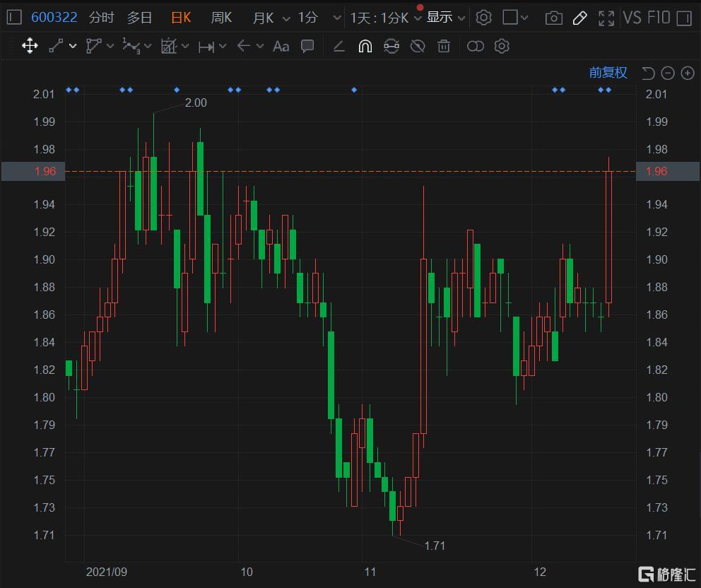The height and width of the screenshot is (588, 701).
Task: Click the 2021/09 date axis label
Action: pos(107,572)
